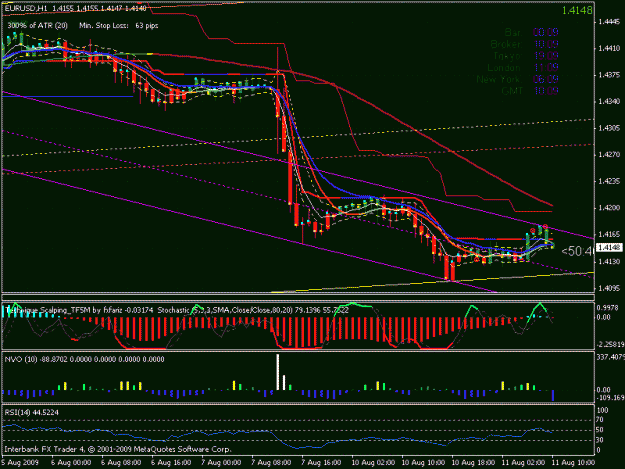Click the green 1.4148 price readout
The height and width of the screenshot is (469, 625).
[x=577, y=10]
